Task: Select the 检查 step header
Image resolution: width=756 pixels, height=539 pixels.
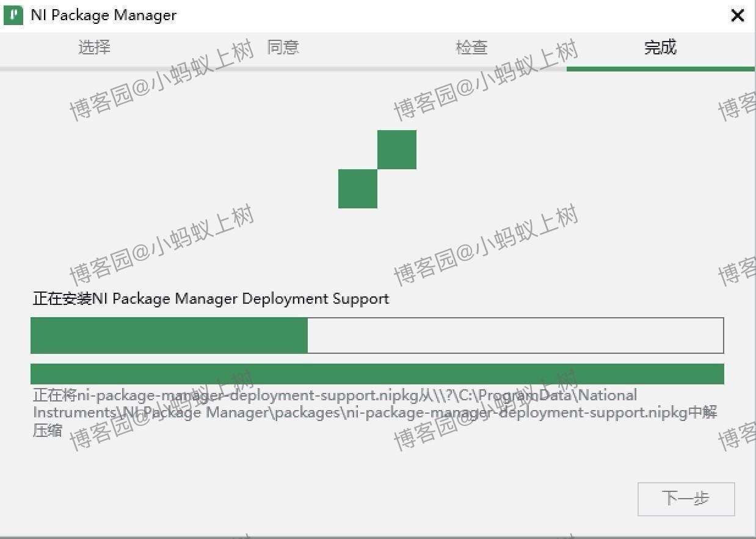Action: point(471,48)
